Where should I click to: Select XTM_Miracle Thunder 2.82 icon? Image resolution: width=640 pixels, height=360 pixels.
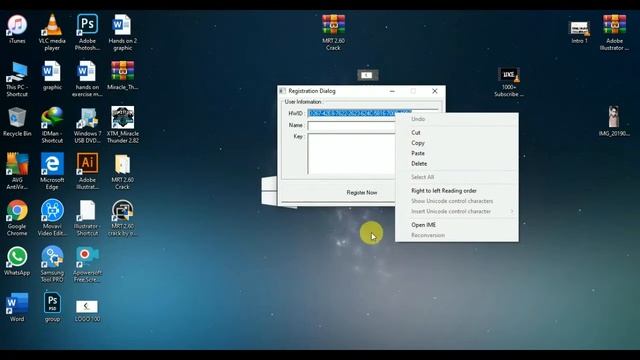122,118
